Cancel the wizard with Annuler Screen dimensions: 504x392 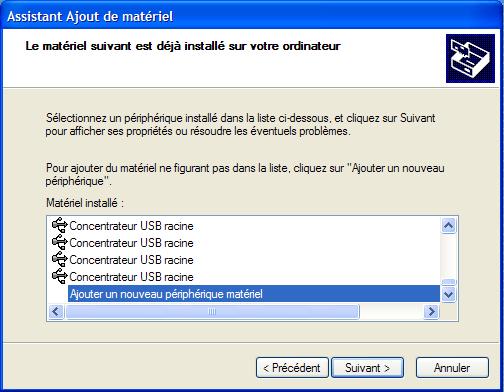(x=452, y=368)
